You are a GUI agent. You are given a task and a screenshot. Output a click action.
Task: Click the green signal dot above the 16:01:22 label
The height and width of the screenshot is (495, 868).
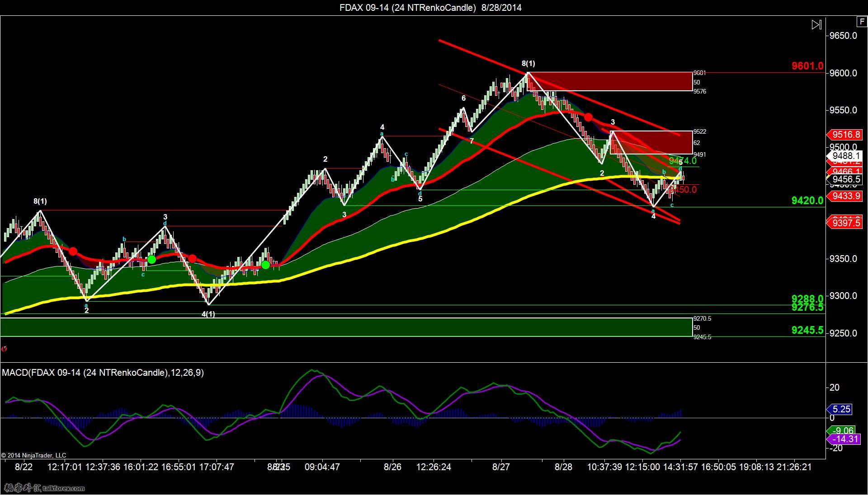[x=151, y=259]
